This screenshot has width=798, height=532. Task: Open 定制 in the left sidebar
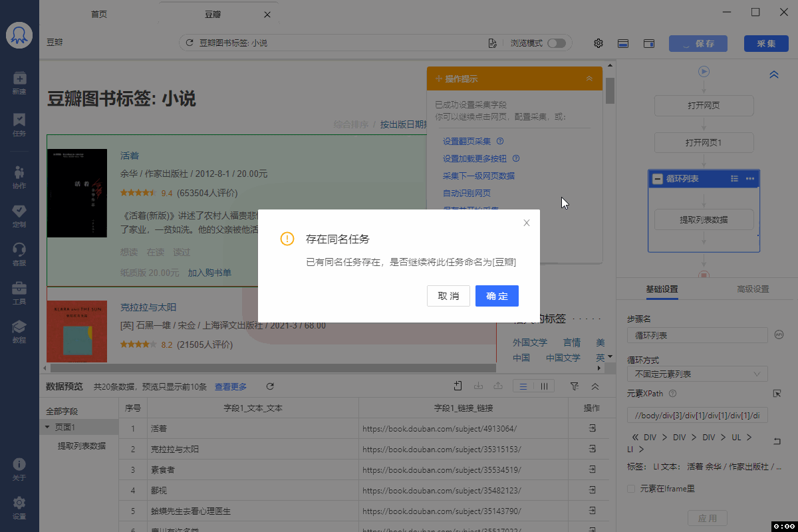tap(19, 216)
